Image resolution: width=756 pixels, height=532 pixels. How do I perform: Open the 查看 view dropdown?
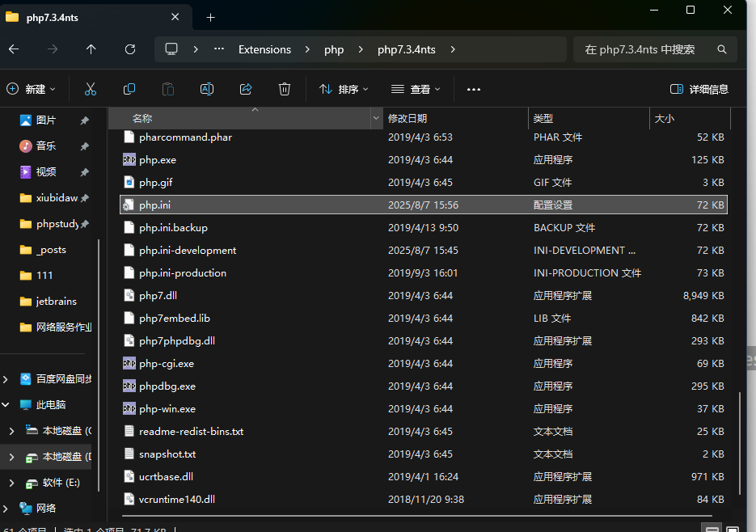point(416,89)
